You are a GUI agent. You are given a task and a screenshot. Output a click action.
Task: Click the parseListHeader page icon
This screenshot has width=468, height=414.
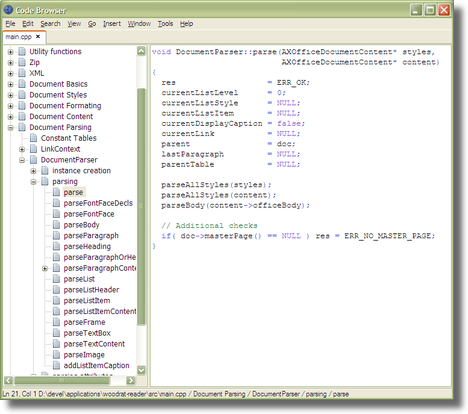point(56,290)
